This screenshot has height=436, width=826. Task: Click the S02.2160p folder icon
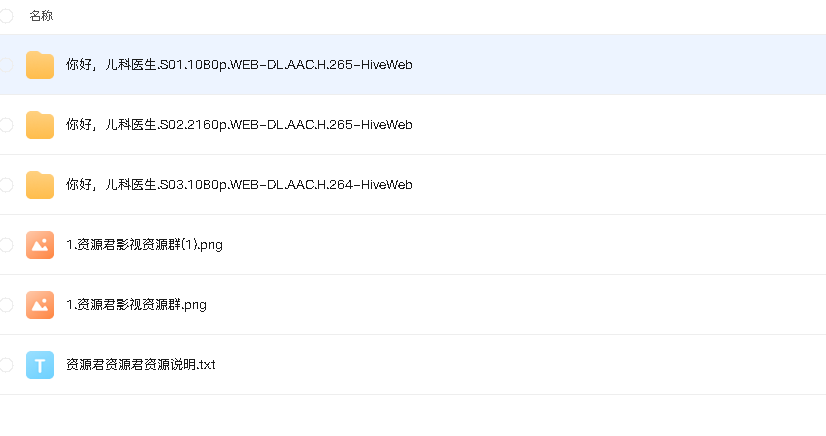(x=40, y=125)
